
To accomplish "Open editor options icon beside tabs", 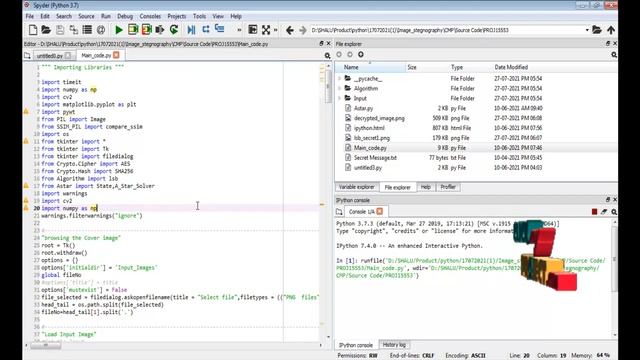I will [x=327, y=56].
